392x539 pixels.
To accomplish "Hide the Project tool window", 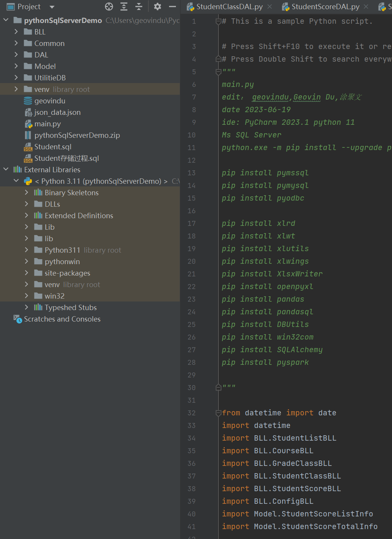I will [172, 7].
